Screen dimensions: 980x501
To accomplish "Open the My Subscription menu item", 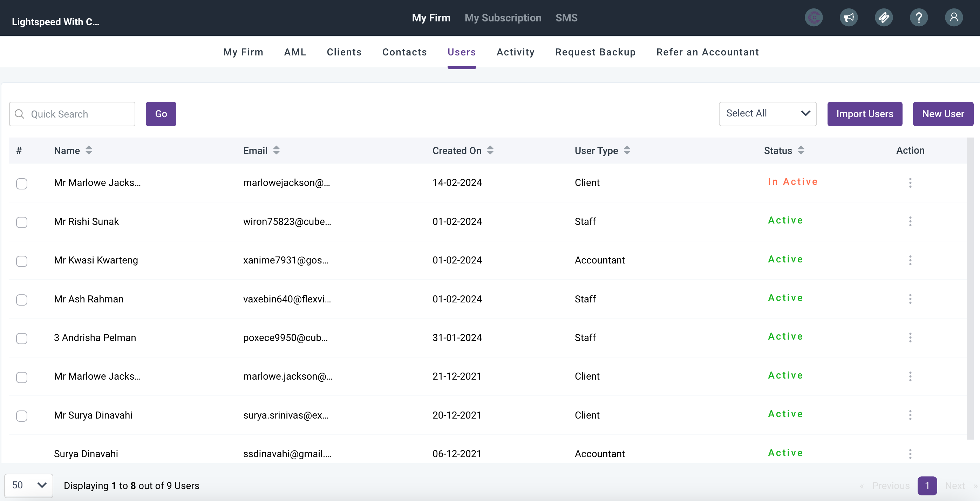I will pos(503,18).
